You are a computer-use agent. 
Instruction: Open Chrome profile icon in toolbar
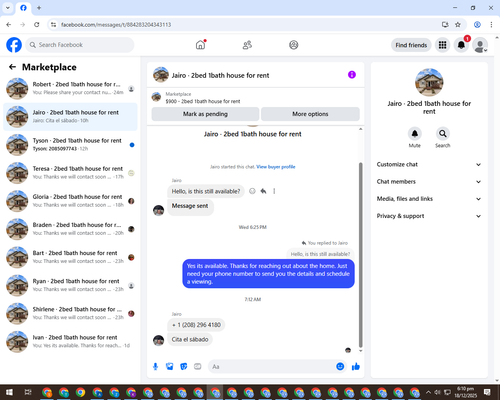(477, 24)
